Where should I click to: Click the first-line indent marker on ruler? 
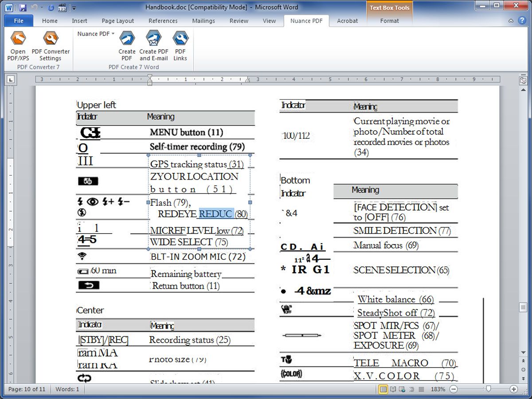click(150, 77)
